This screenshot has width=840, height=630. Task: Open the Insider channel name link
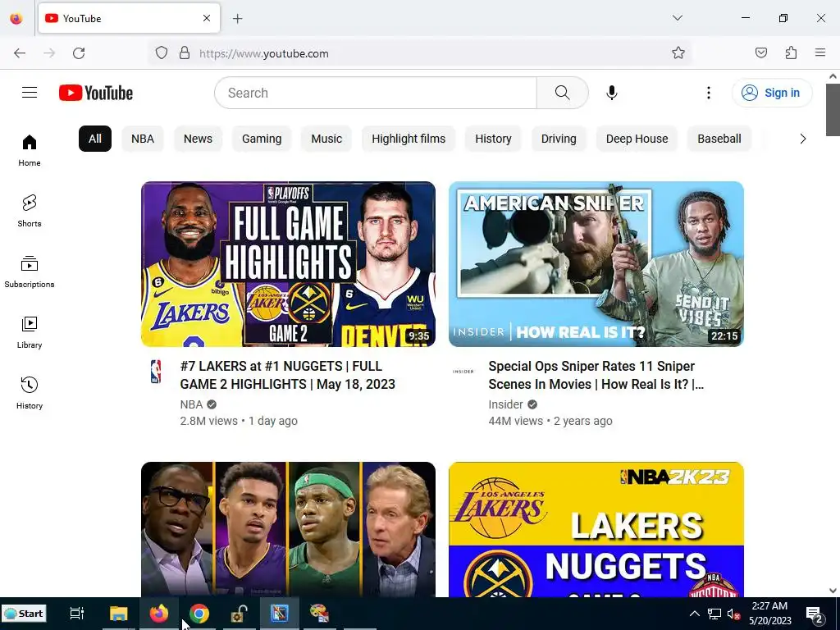[505, 404]
